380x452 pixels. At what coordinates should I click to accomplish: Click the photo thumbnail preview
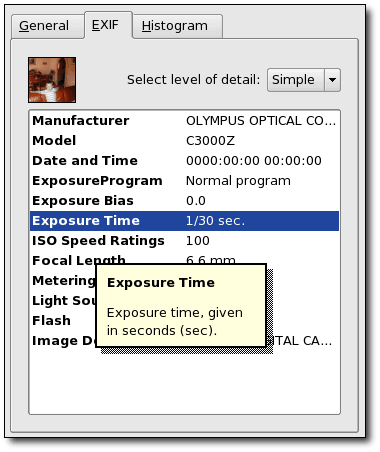pyautogui.click(x=52, y=80)
